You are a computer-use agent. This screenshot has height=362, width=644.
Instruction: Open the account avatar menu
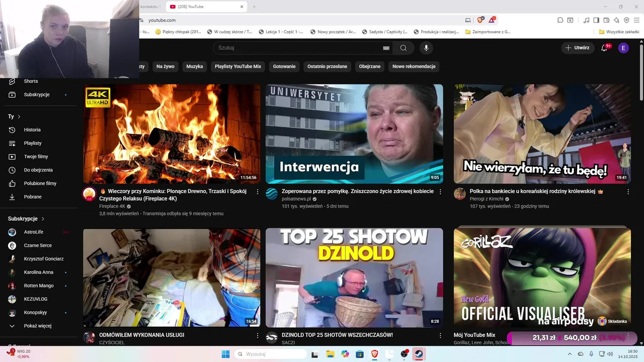(623, 48)
